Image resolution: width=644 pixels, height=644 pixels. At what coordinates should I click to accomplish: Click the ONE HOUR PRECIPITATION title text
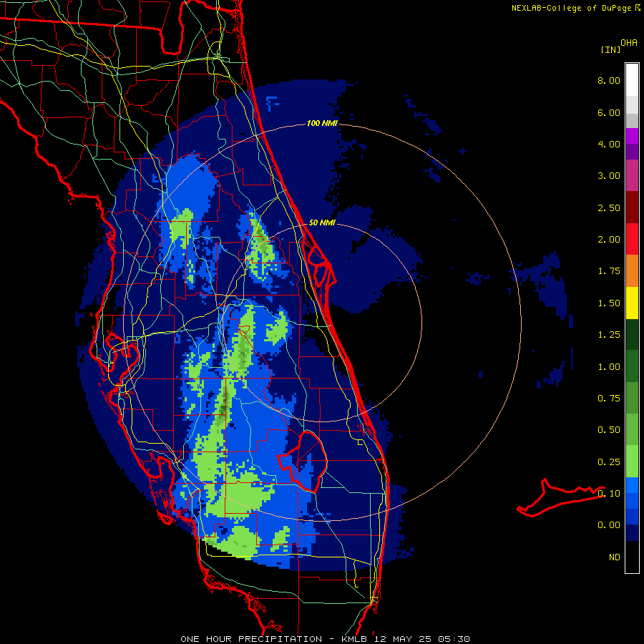251,639
